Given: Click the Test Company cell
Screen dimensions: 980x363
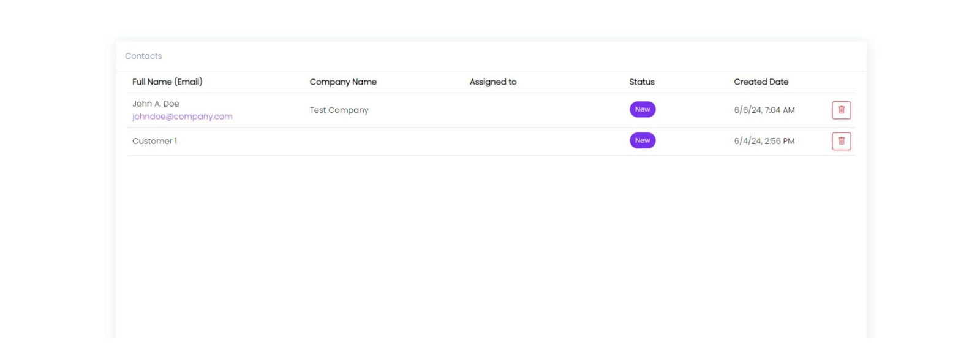Looking at the screenshot, I should pos(339,110).
